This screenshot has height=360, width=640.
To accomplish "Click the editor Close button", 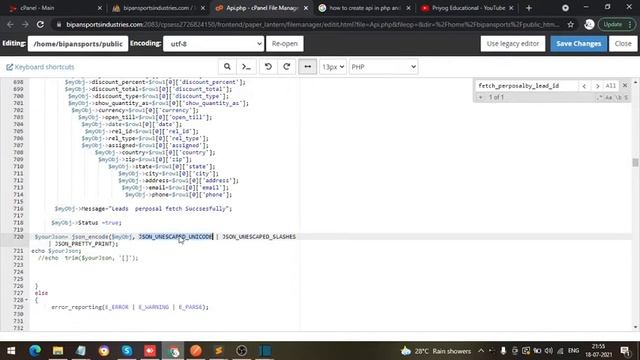I will [623, 44].
